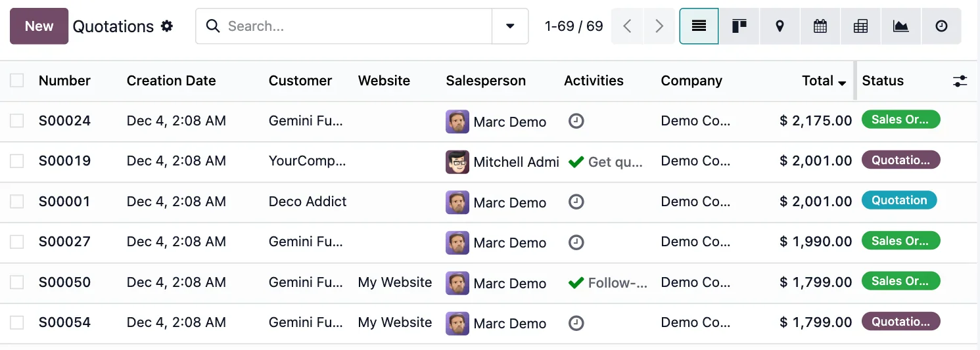Click the Quotations settings gear icon

point(168,26)
